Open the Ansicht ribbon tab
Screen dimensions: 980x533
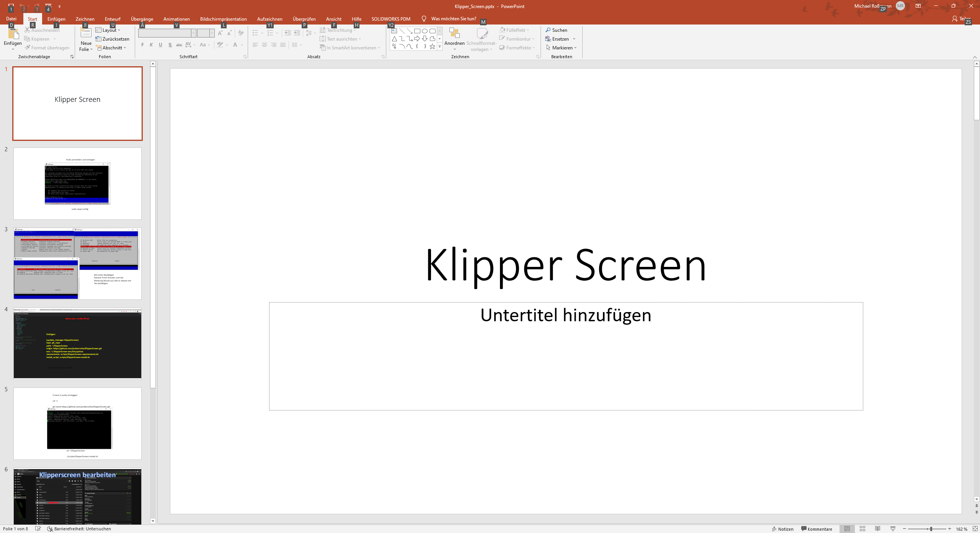click(333, 18)
